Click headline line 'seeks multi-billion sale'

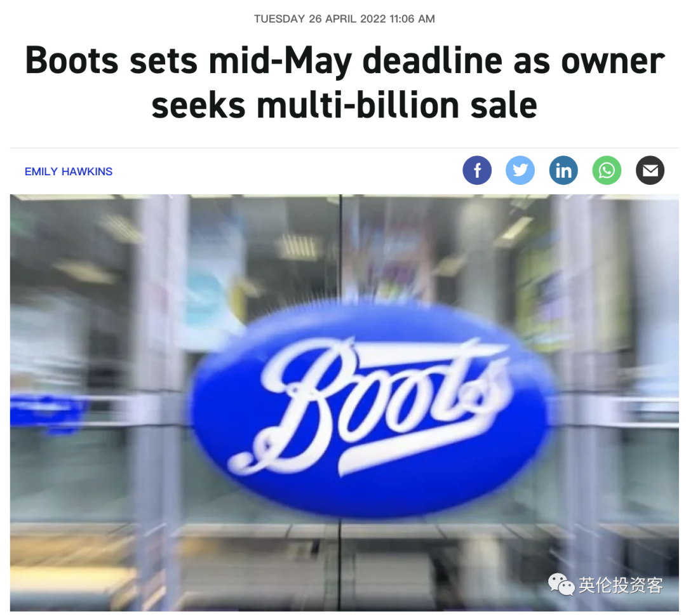point(344,105)
